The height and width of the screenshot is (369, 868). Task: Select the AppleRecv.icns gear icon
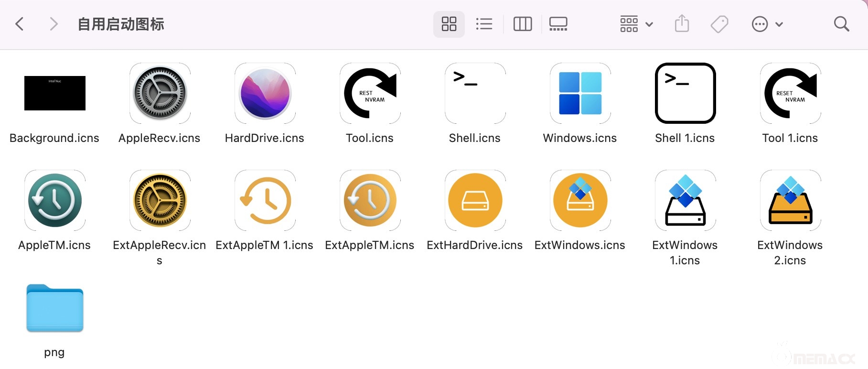[x=160, y=93]
